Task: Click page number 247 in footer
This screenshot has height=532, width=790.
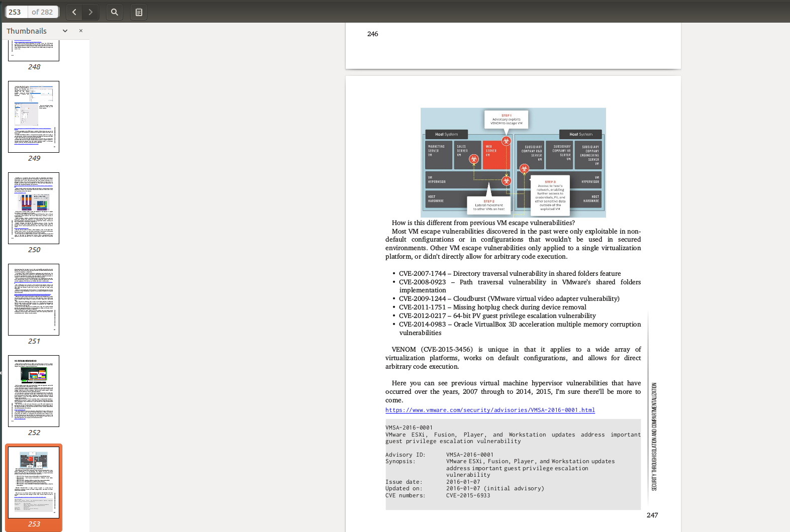Action: [x=652, y=515]
